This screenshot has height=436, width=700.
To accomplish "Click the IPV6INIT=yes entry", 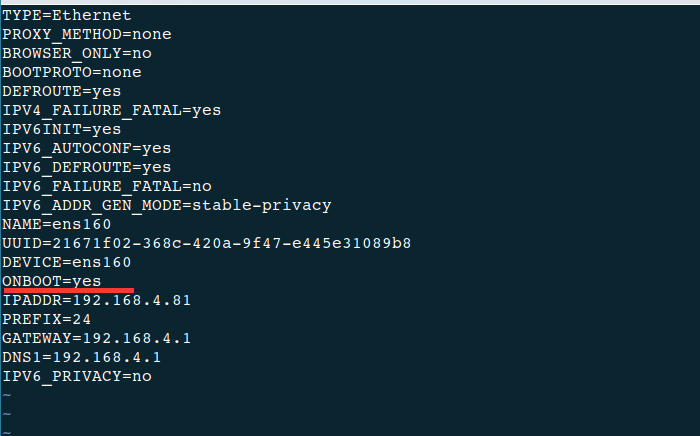I will (x=62, y=129).
